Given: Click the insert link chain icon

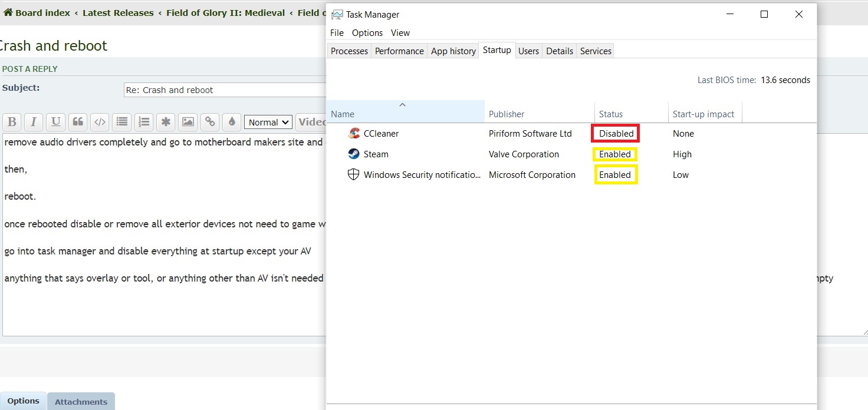Looking at the screenshot, I should [x=210, y=122].
